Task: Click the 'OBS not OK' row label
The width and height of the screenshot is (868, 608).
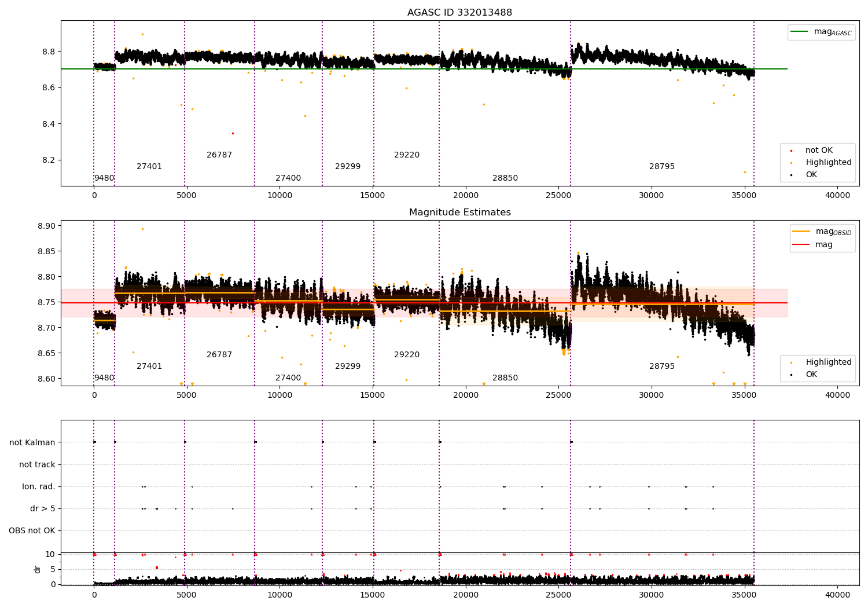Action: click(32, 530)
